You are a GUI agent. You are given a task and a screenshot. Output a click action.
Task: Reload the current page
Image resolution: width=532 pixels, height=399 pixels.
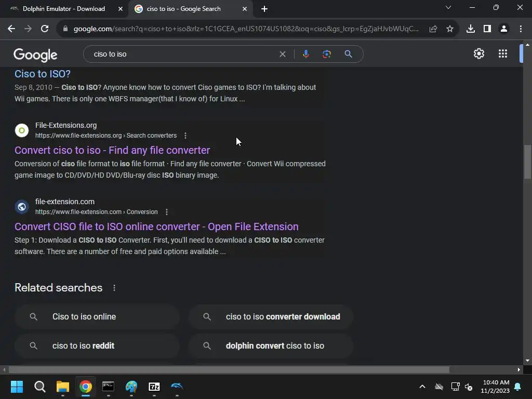[x=45, y=29]
